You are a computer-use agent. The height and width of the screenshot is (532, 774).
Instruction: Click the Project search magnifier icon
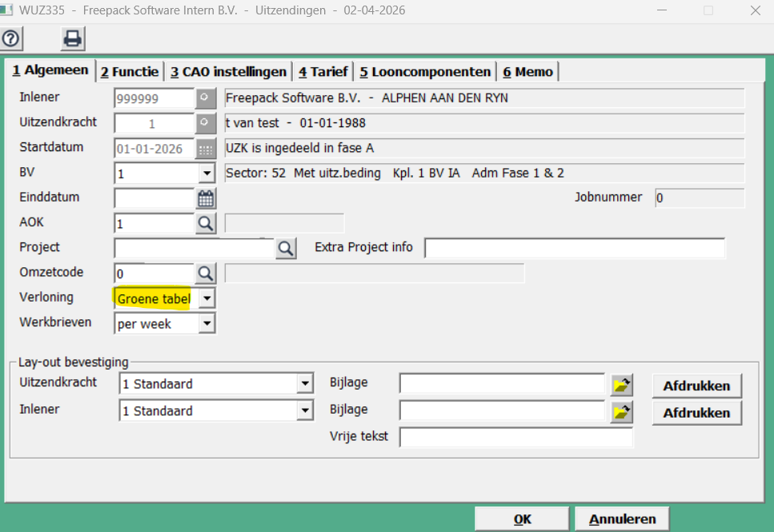coord(286,249)
